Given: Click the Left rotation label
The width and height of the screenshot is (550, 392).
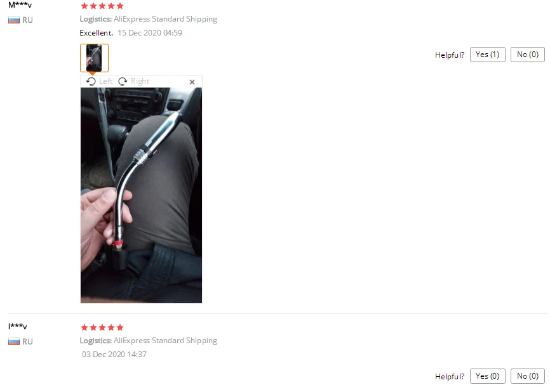Looking at the screenshot, I should [105, 81].
